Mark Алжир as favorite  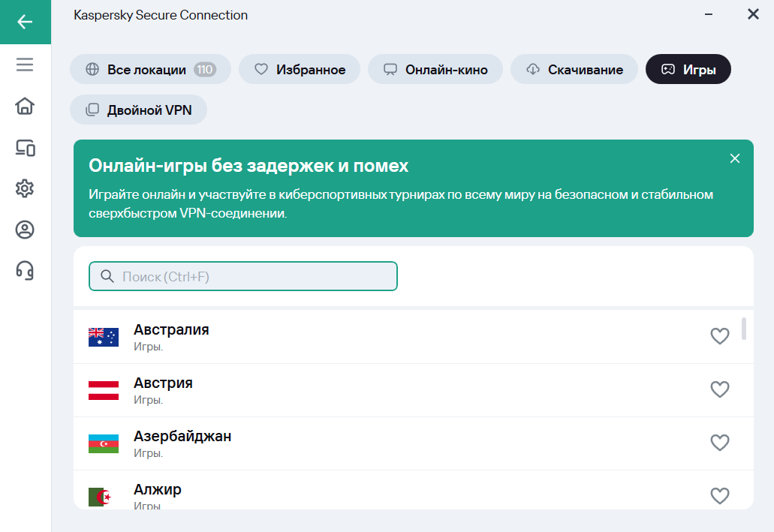point(719,495)
